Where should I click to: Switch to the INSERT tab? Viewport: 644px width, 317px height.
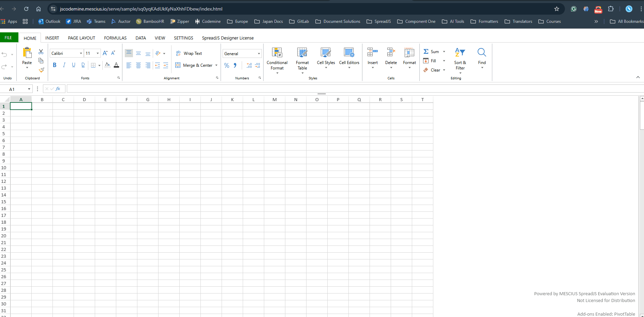click(52, 38)
